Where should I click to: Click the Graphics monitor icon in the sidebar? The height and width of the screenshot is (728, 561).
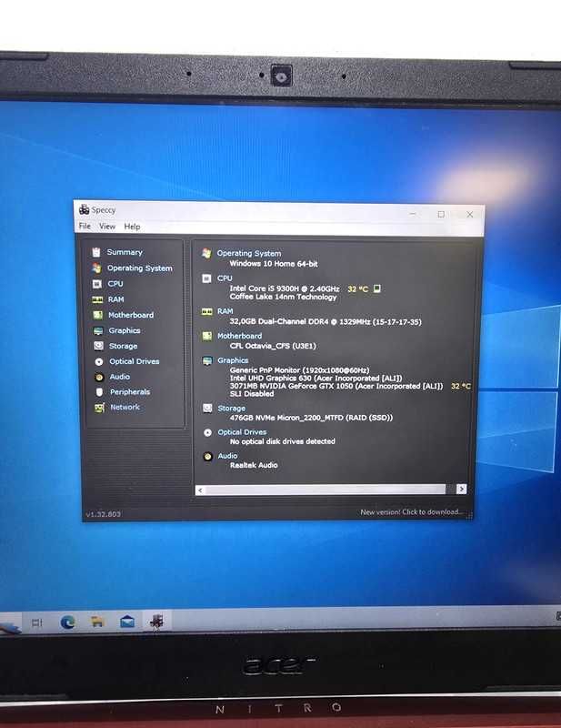click(x=98, y=330)
